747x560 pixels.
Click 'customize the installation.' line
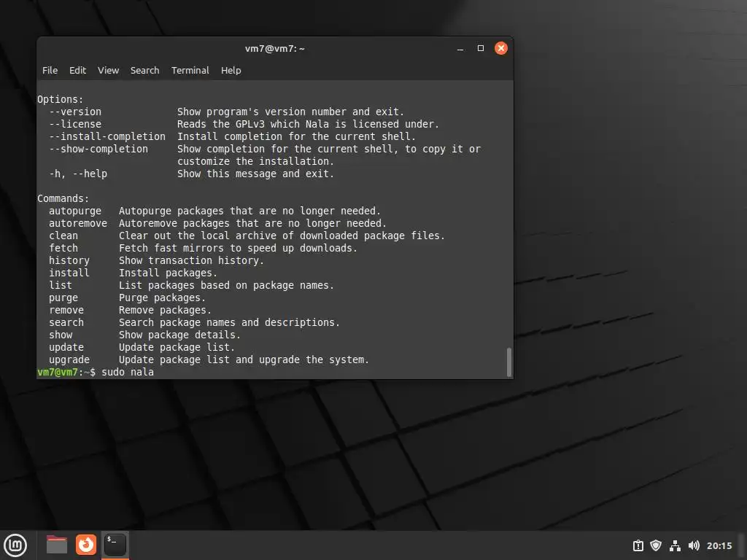pos(256,161)
